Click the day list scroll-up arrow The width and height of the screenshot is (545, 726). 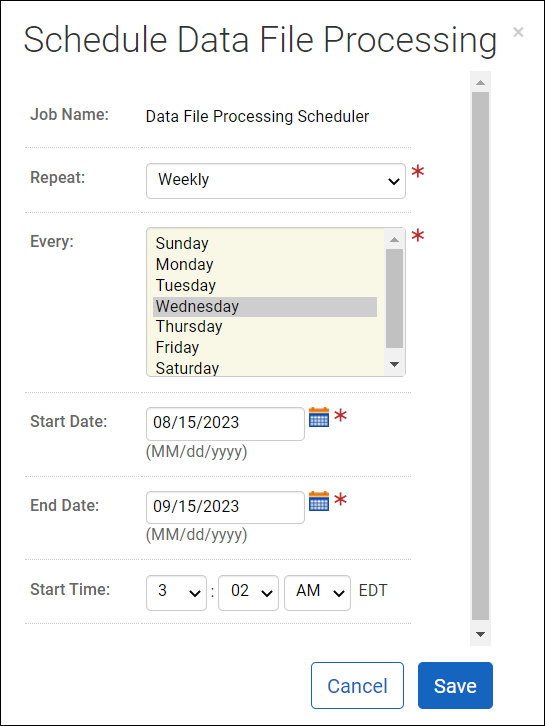point(395,239)
